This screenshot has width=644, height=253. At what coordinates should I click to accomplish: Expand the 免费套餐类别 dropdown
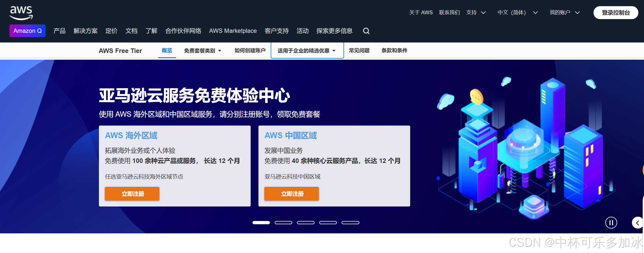(x=202, y=51)
